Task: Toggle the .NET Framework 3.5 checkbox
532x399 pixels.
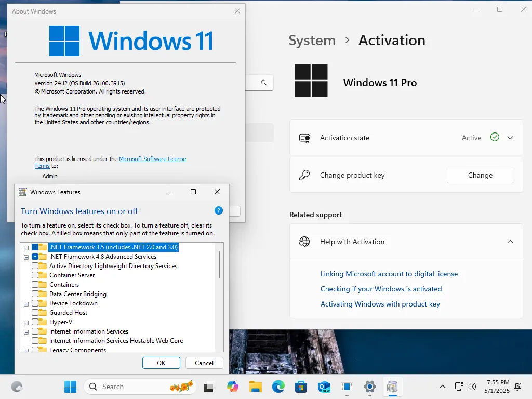Action: point(35,247)
